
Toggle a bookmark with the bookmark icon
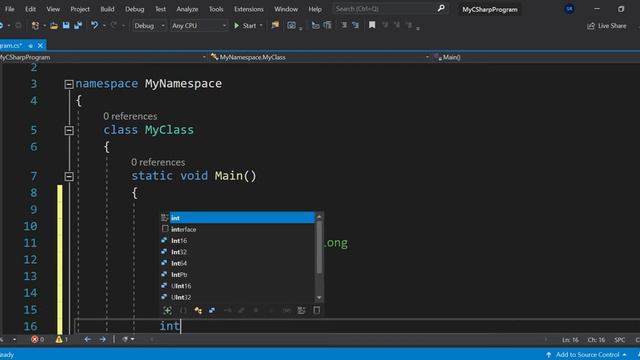[372, 25]
